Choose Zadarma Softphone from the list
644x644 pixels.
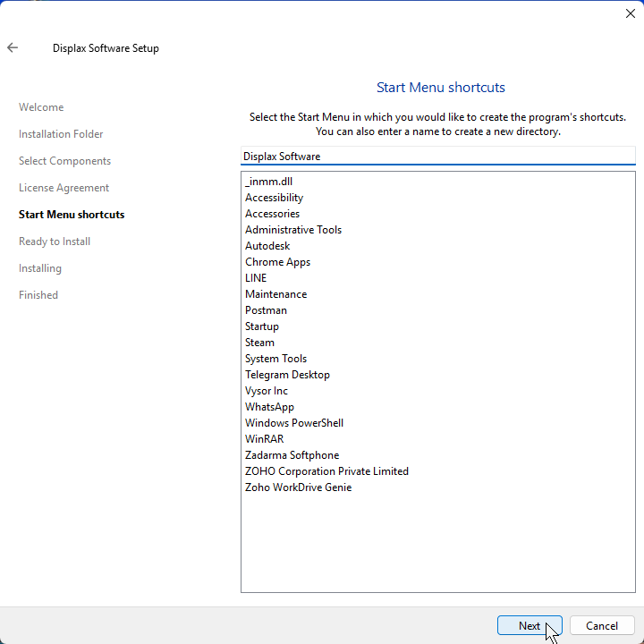point(292,455)
